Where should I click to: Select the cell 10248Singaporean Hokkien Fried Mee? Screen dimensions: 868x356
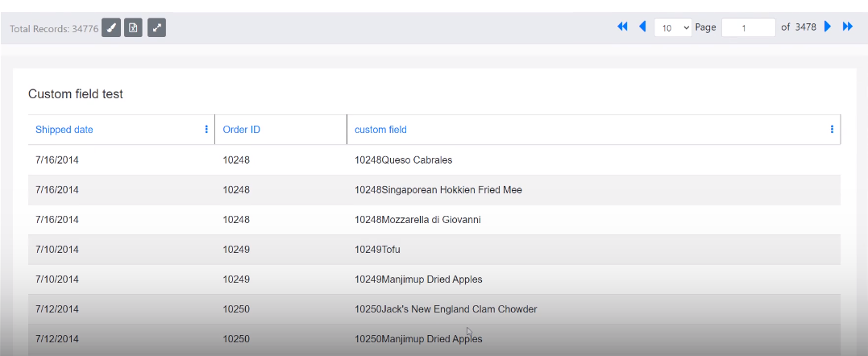(x=438, y=190)
